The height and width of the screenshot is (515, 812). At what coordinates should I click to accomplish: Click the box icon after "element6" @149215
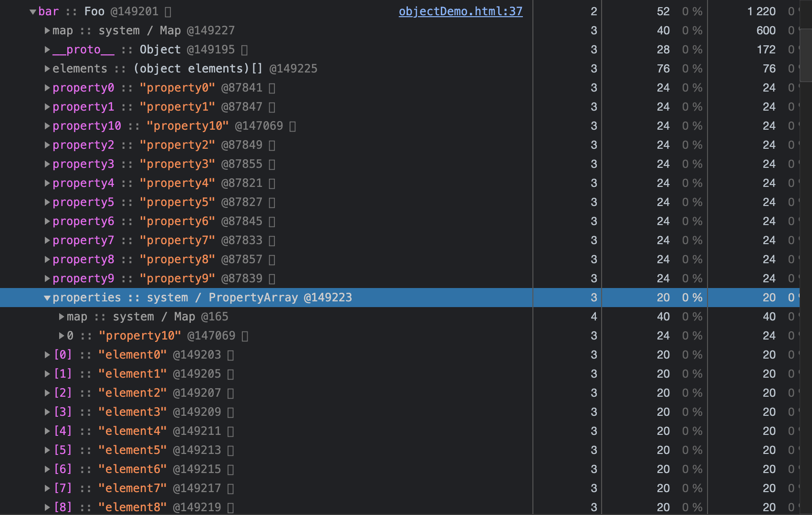pyautogui.click(x=231, y=469)
